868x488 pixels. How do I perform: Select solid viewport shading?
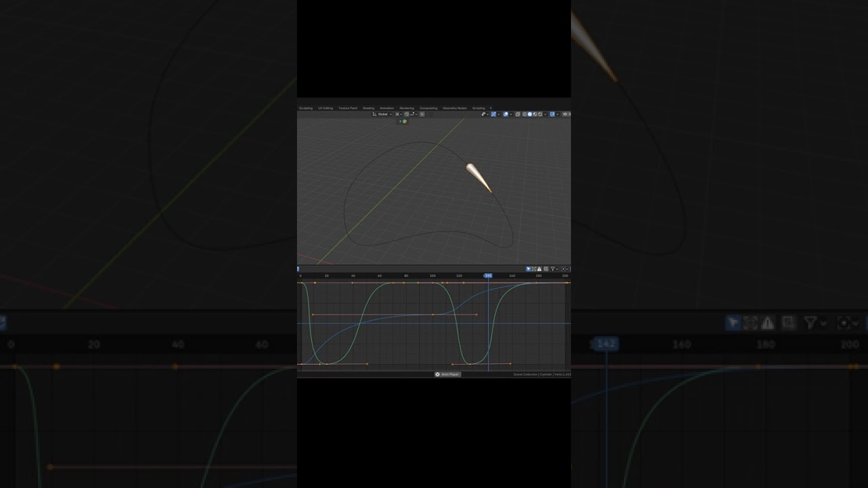click(530, 114)
